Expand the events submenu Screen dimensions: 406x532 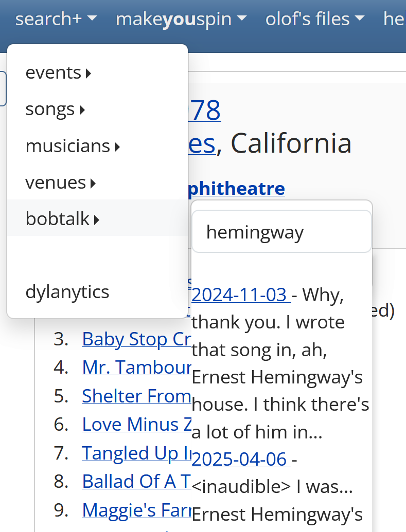[x=58, y=73]
